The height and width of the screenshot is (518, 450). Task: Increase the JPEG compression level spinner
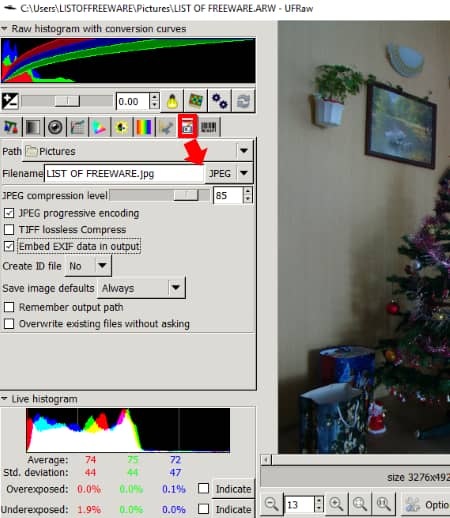click(x=247, y=191)
